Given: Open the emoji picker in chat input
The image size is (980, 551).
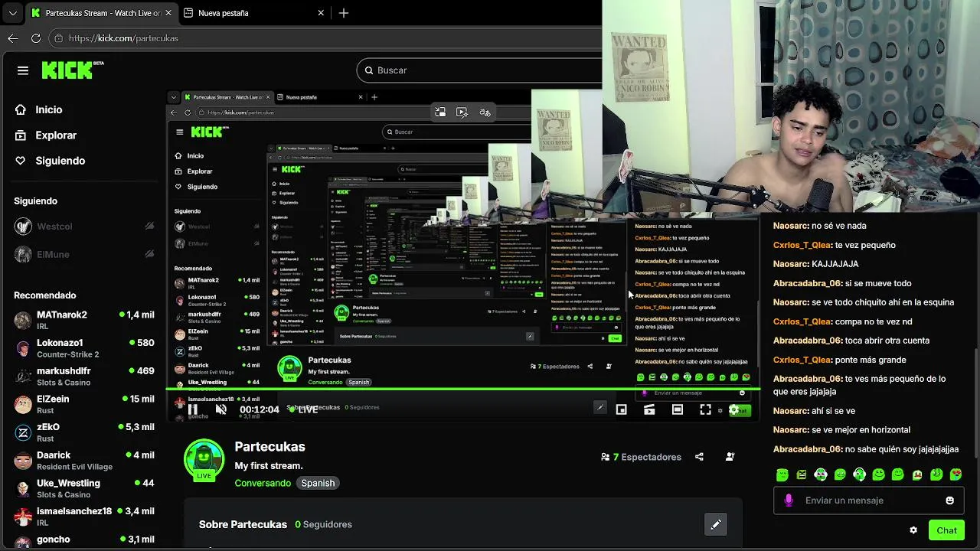Looking at the screenshot, I should click(x=950, y=500).
